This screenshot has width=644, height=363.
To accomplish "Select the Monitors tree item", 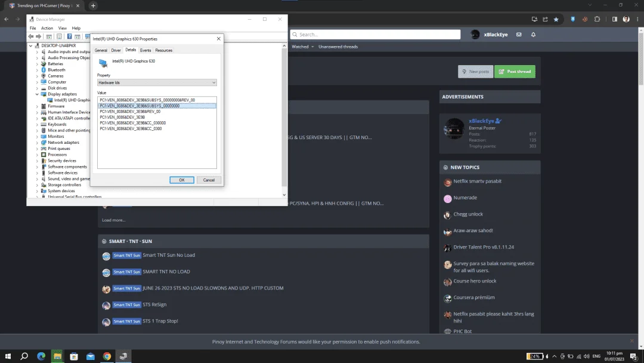I will [56, 137].
